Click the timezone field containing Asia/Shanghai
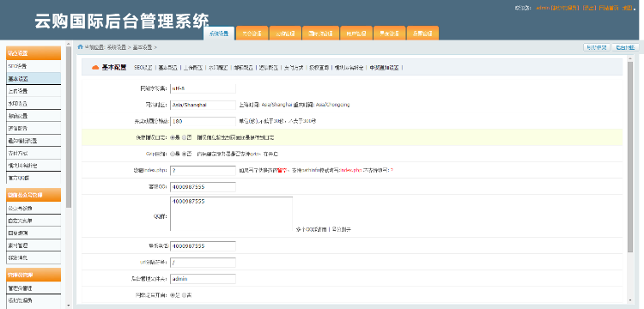The image size is (644, 309). (x=203, y=105)
